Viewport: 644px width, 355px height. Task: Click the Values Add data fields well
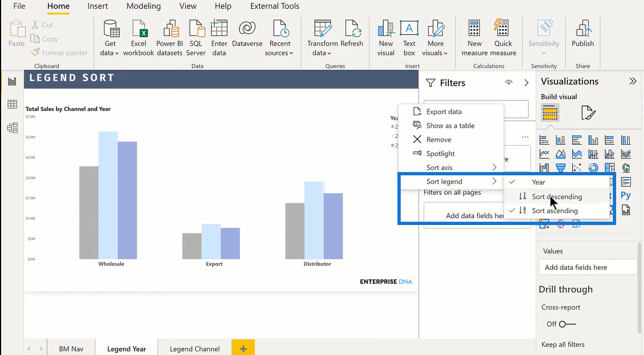point(588,267)
